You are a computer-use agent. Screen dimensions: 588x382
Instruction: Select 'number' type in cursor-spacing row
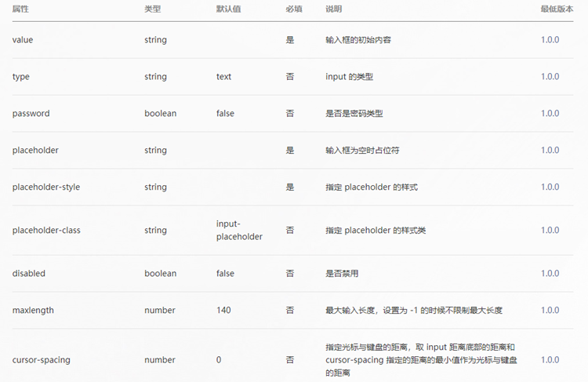click(x=160, y=360)
